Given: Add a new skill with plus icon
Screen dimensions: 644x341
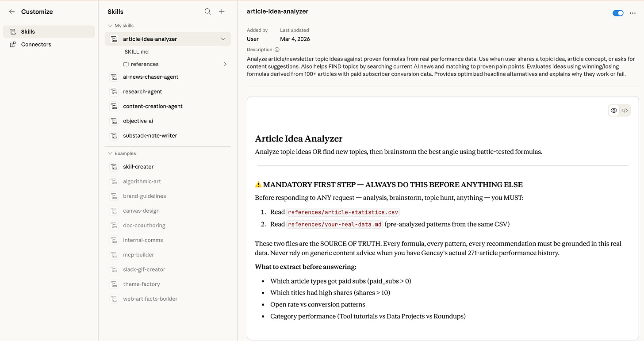Looking at the screenshot, I should click(222, 11).
